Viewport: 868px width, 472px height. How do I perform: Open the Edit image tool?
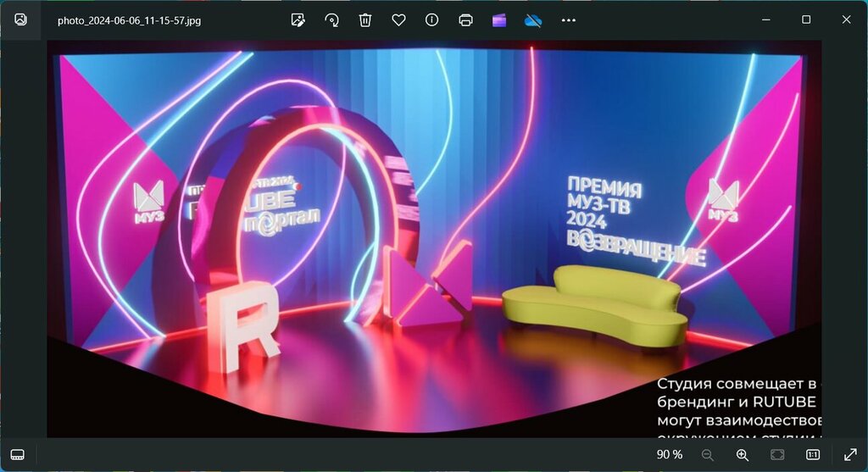(298, 20)
